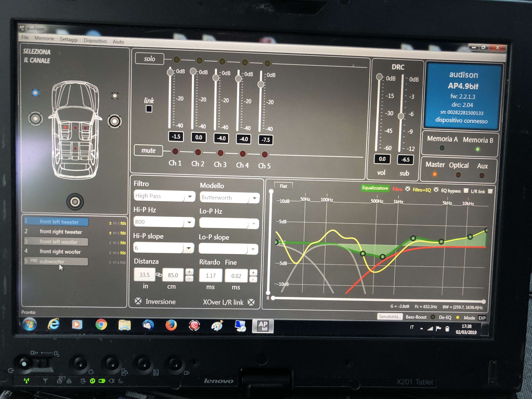Screen dimensions: 532x399
Task: Open Firefox from the taskbar
Action: pyautogui.click(x=171, y=325)
